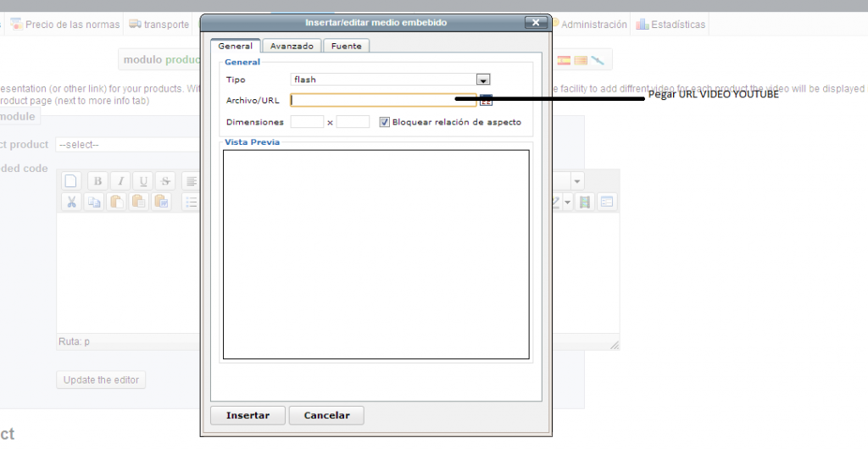Expand the highlight color dropdown arrow
This screenshot has width=868, height=449.
pos(567,202)
